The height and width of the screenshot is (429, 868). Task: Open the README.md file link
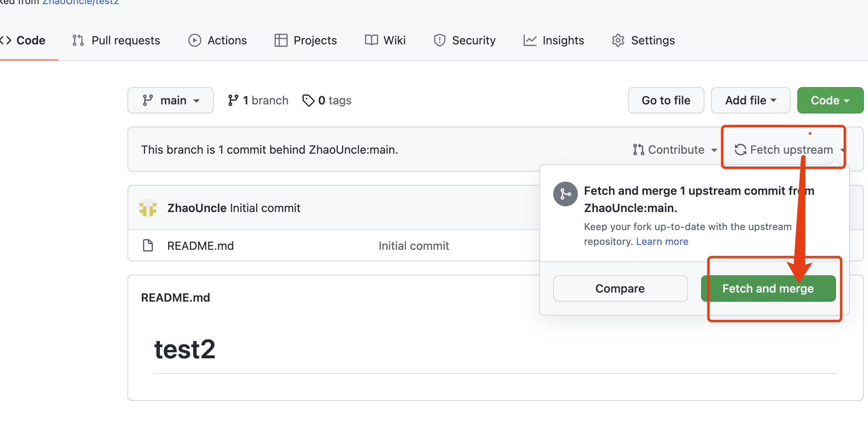(200, 246)
